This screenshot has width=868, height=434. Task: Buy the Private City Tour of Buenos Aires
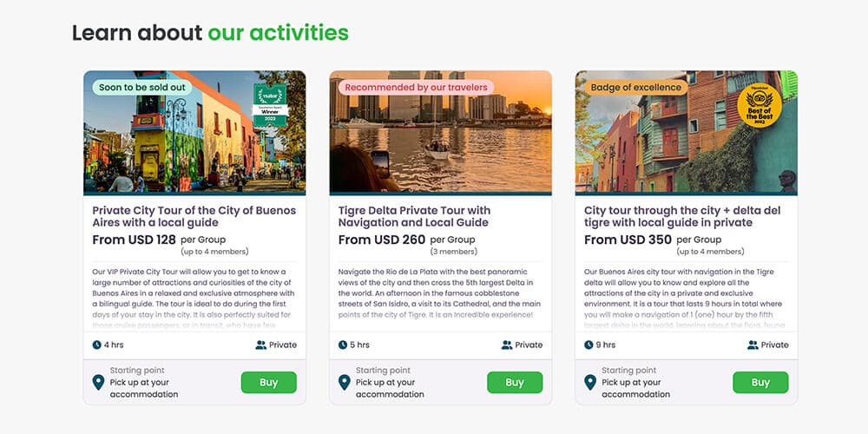click(x=268, y=383)
